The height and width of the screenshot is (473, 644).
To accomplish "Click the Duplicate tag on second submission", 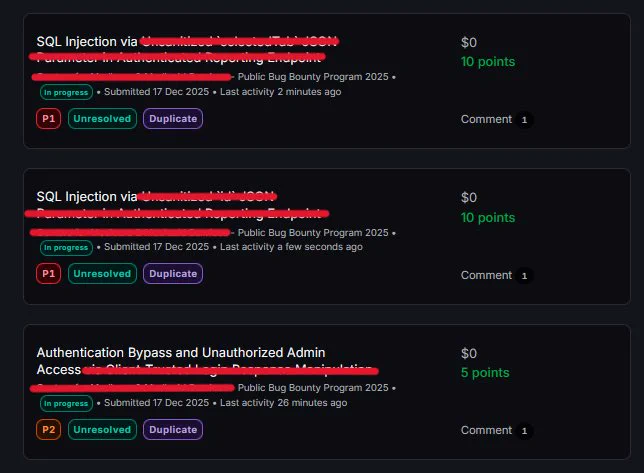I will click(173, 274).
